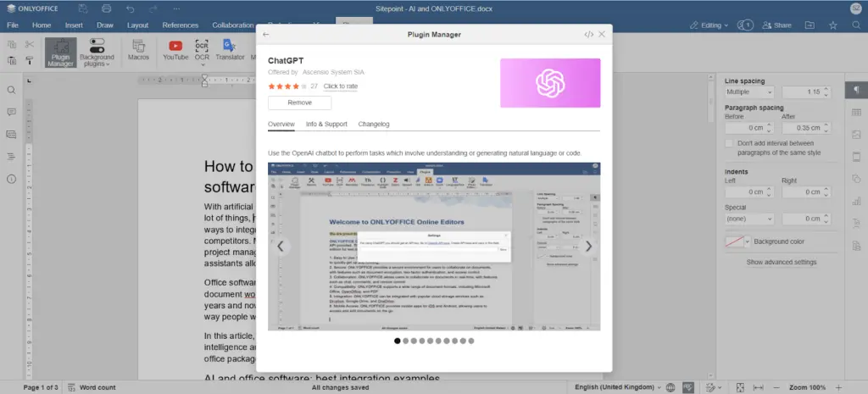Open table settings in right sidebar

pos(856,112)
